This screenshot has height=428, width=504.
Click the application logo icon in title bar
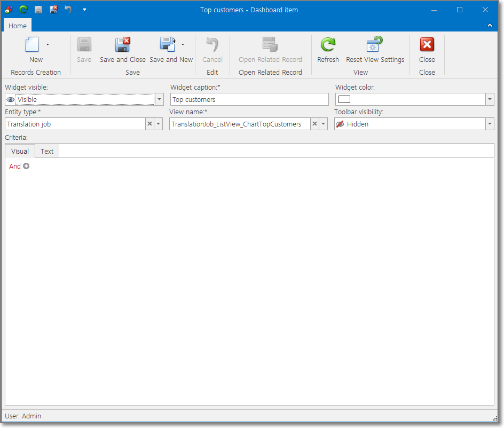click(x=9, y=10)
